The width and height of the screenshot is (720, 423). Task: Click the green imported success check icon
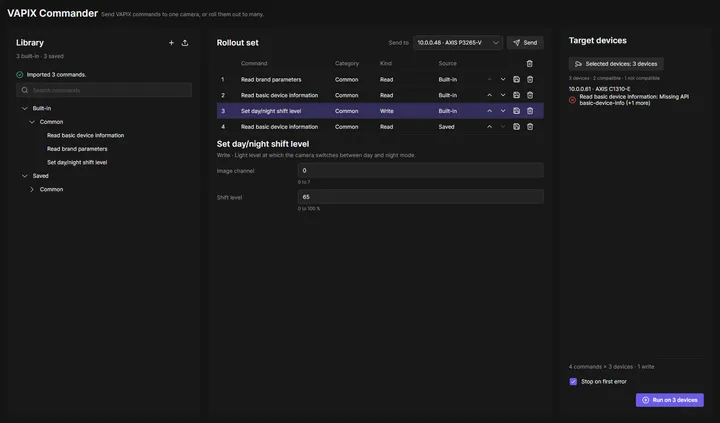pyautogui.click(x=20, y=74)
